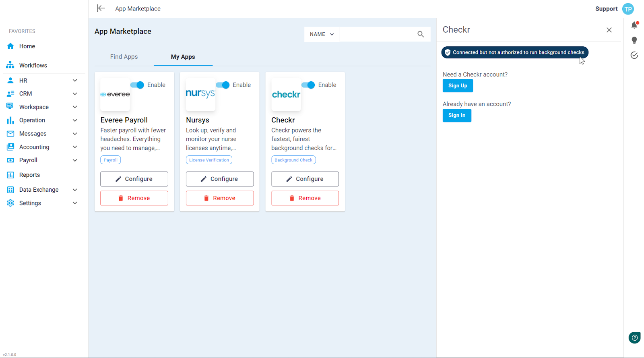This screenshot has width=644, height=358.
Task: Click the Nursys logo thumbnail
Action: tap(200, 94)
